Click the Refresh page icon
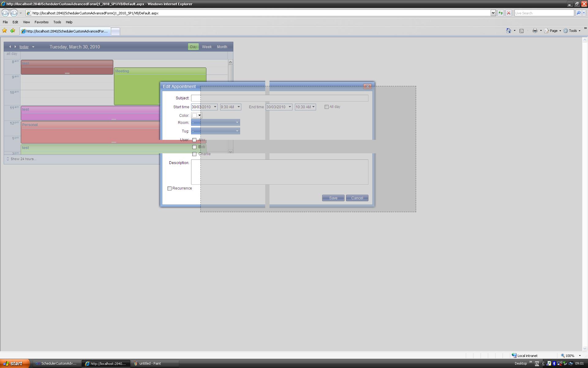The height and width of the screenshot is (368, 588). (500, 13)
